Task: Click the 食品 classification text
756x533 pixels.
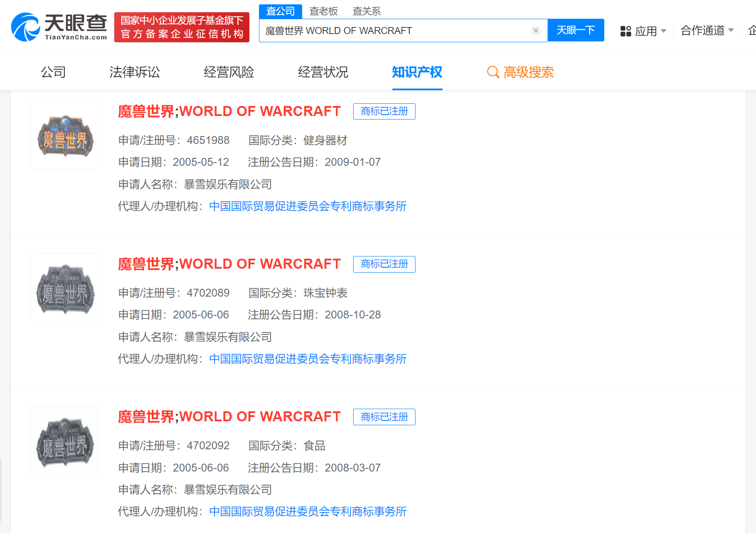Action: tap(314, 446)
